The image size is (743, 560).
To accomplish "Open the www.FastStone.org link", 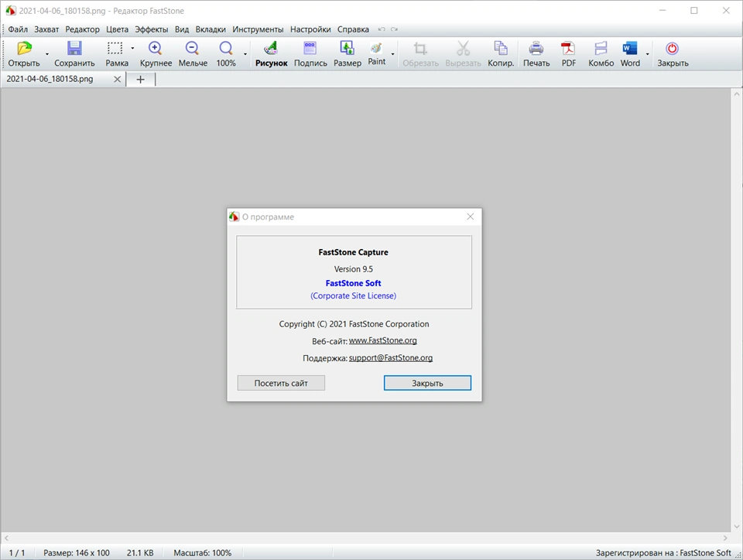I will (383, 340).
